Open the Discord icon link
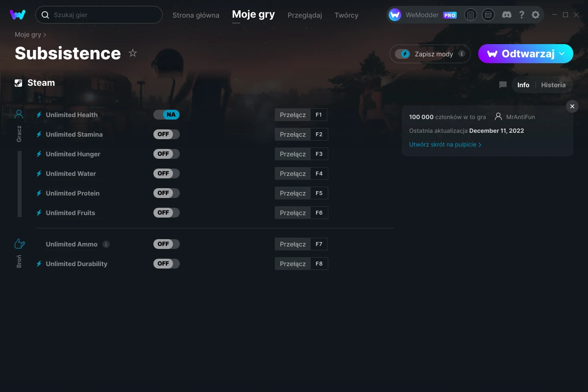Screen dimensions: 588x392 [507, 15]
